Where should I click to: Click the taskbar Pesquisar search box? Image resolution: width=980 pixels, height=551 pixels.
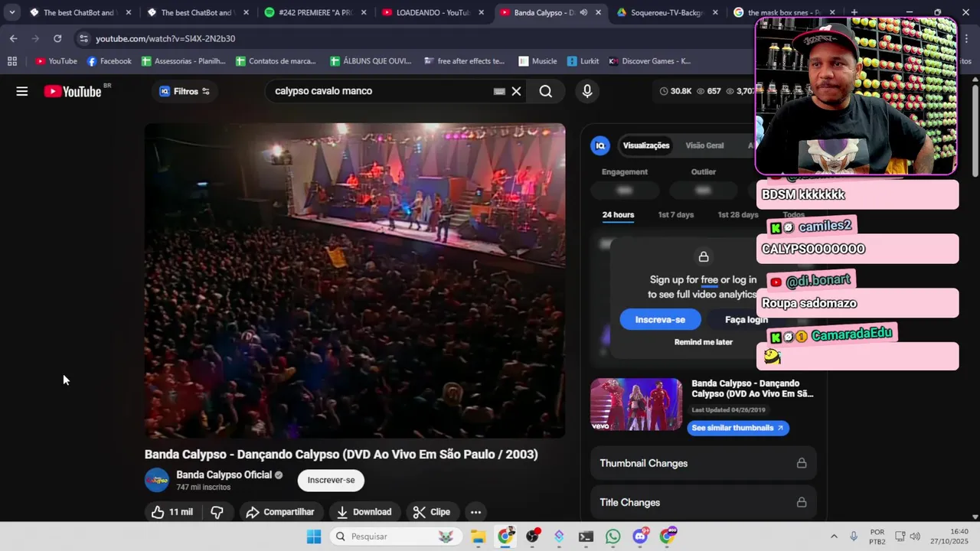[x=396, y=536]
